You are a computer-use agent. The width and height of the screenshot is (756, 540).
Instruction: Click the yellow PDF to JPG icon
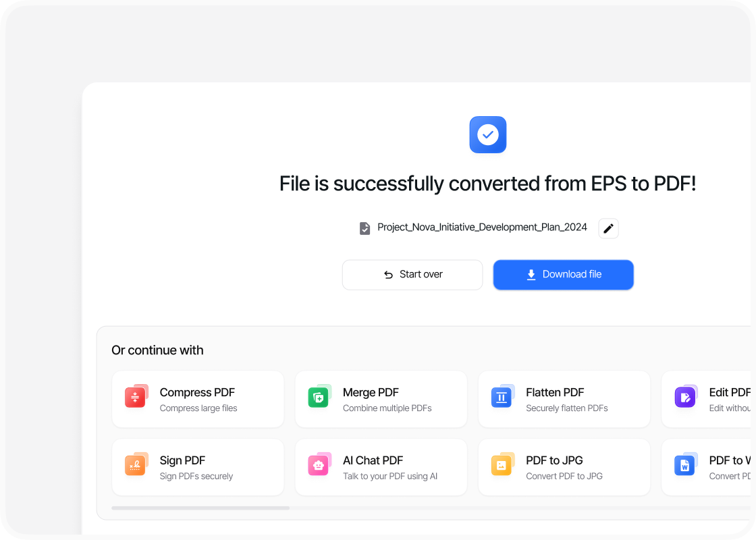click(x=502, y=464)
